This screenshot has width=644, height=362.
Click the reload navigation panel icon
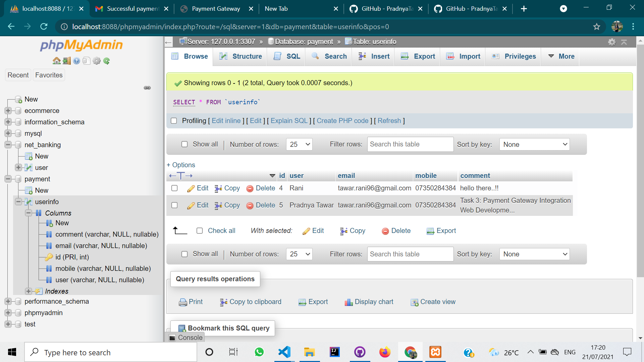coord(107,61)
